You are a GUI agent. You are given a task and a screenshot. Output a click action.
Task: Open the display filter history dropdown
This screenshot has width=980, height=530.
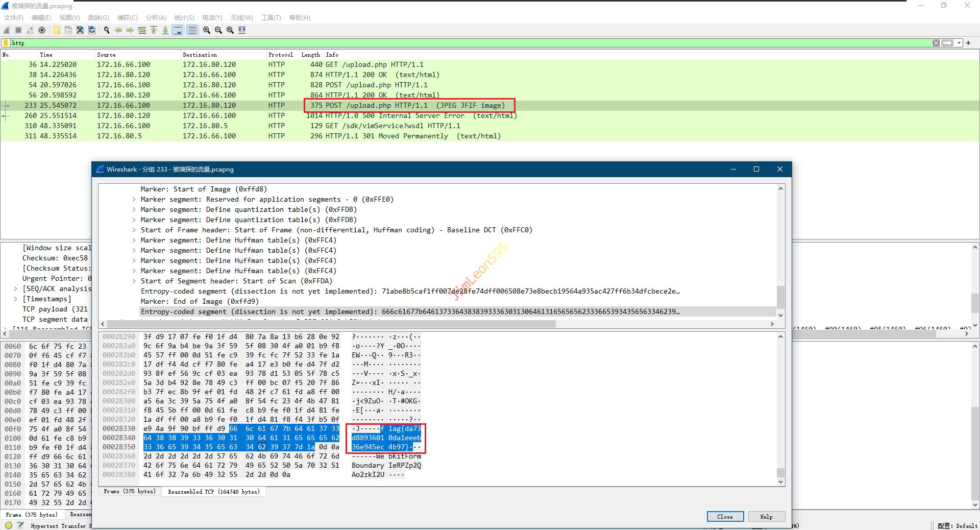(959, 43)
